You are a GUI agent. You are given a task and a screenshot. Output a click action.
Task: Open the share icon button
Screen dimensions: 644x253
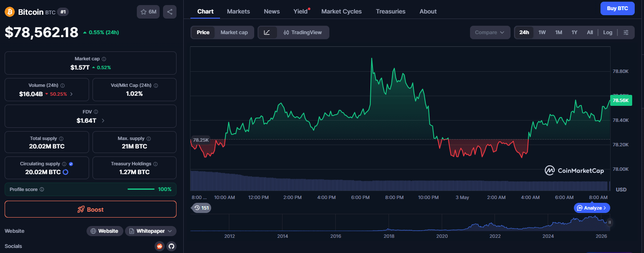pyautogui.click(x=170, y=12)
